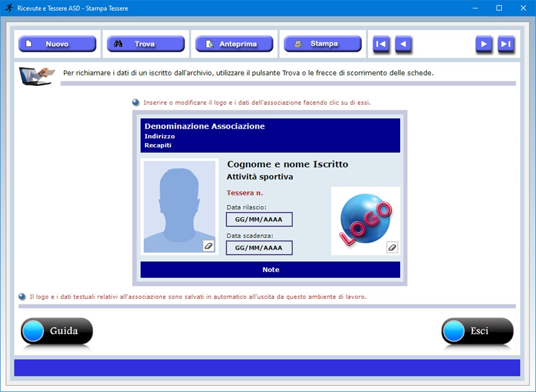Click the running man app icon
The image size is (536, 392).
tap(9, 8)
